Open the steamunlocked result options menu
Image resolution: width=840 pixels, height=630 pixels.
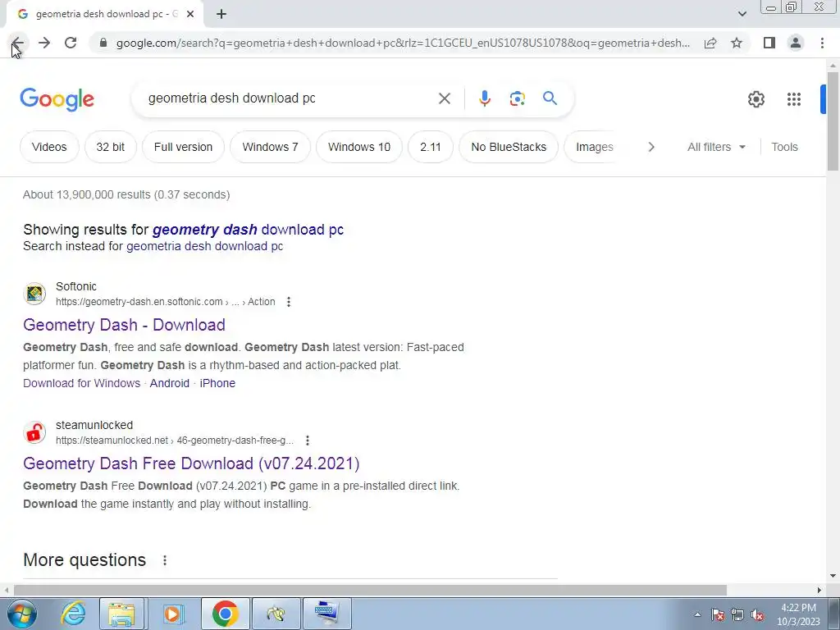pos(307,441)
